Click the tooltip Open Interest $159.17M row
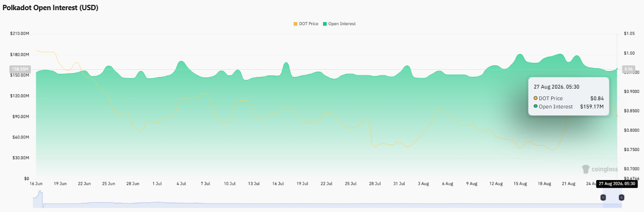644x212 pixels. [x=569, y=106]
